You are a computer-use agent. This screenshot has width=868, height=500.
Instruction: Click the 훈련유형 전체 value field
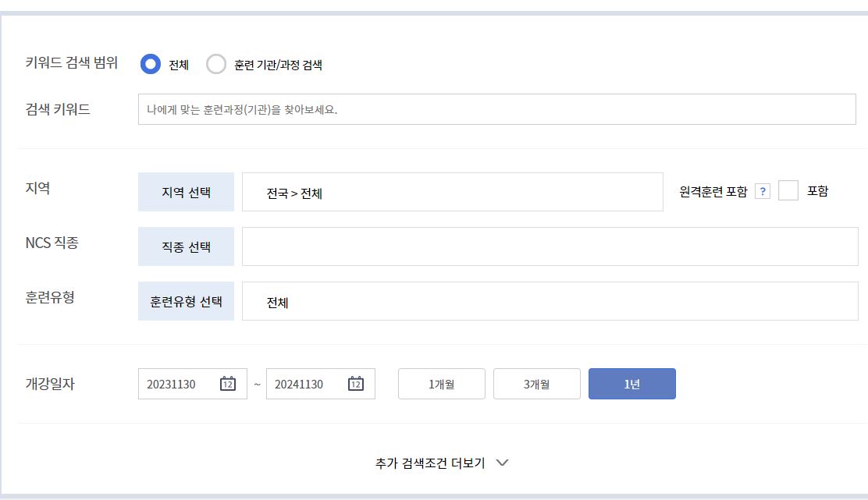coord(550,301)
